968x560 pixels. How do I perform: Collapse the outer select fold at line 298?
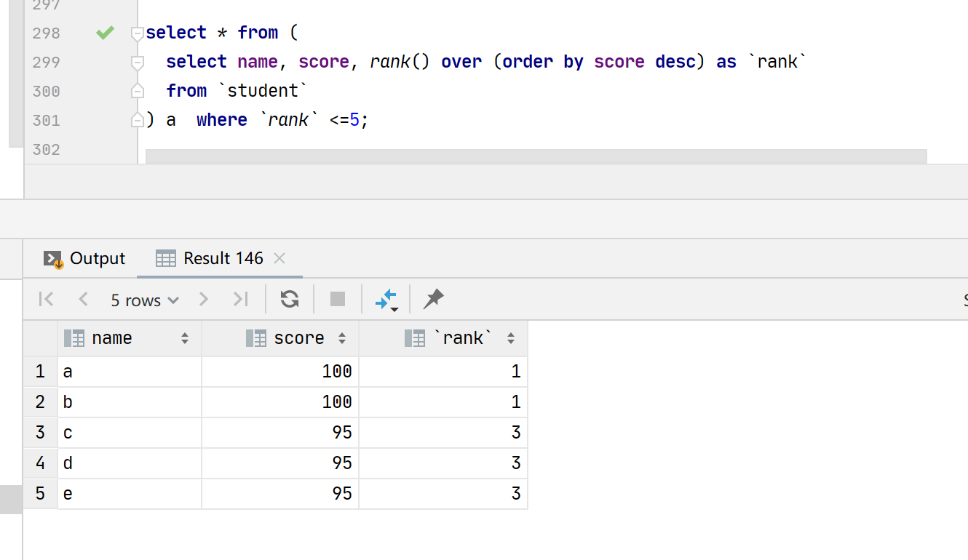(137, 33)
